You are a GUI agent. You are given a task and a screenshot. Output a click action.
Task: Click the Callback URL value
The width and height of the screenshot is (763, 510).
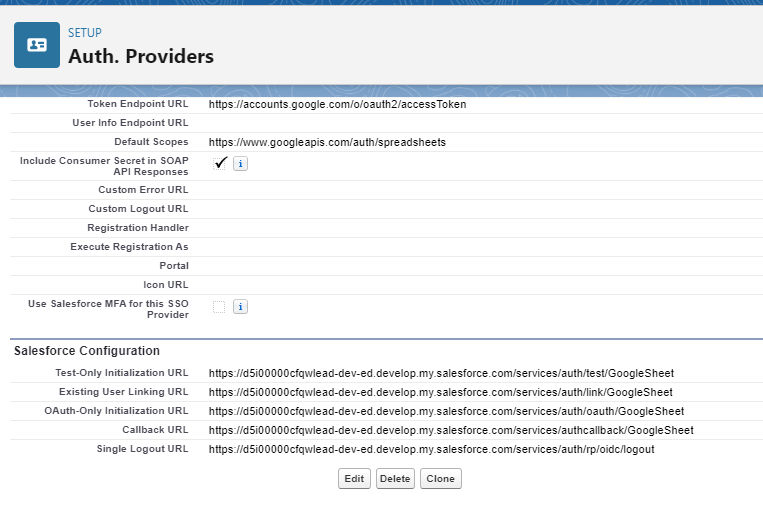[x=451, y=430]
